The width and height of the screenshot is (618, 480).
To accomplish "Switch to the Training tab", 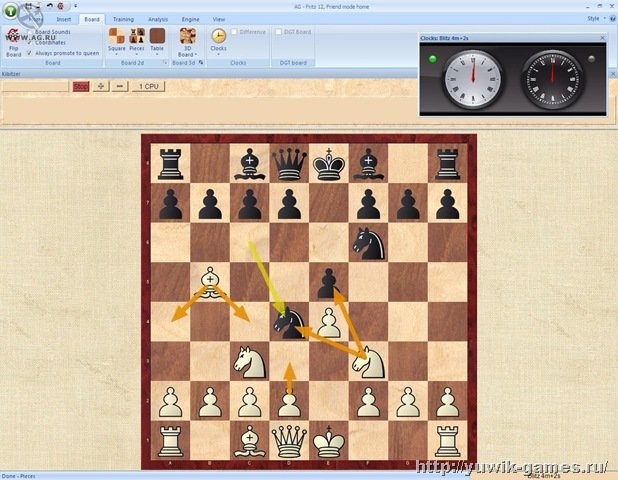I will click(x=123, y=19).
